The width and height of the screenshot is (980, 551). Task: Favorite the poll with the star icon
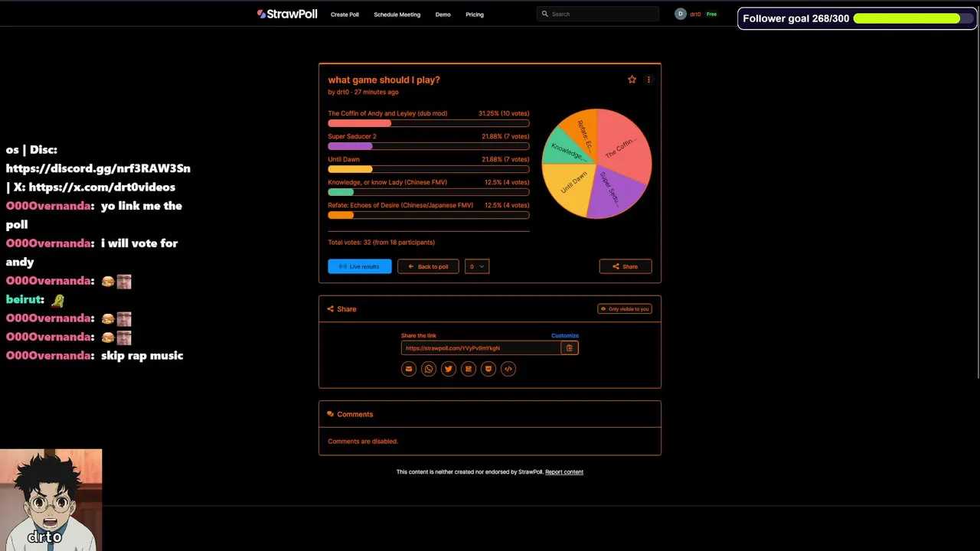click(632, 80)
